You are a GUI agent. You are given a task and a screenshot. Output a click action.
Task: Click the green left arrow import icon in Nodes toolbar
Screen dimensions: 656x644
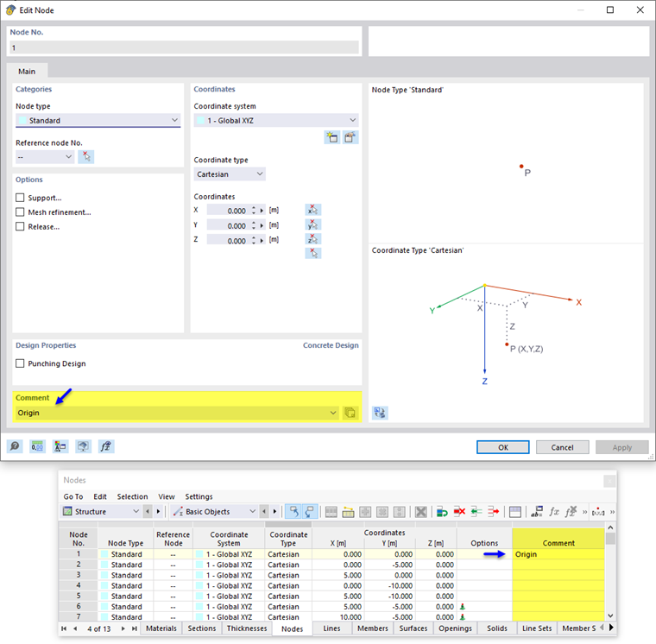(x=476, y=512)
